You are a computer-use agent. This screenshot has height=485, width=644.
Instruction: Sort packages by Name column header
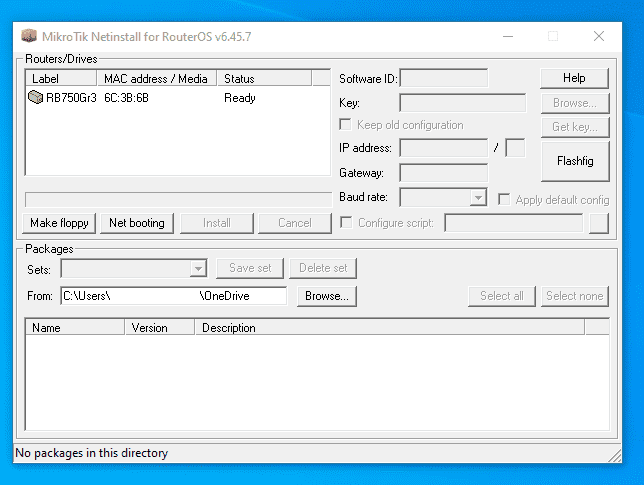pyautogui.click(x=75, y=327)
